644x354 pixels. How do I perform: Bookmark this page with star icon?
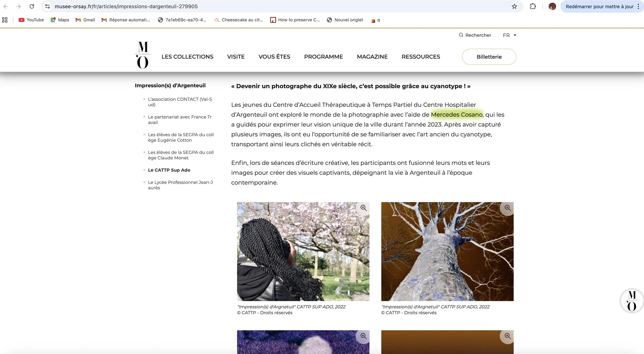(x=514, y=6)
